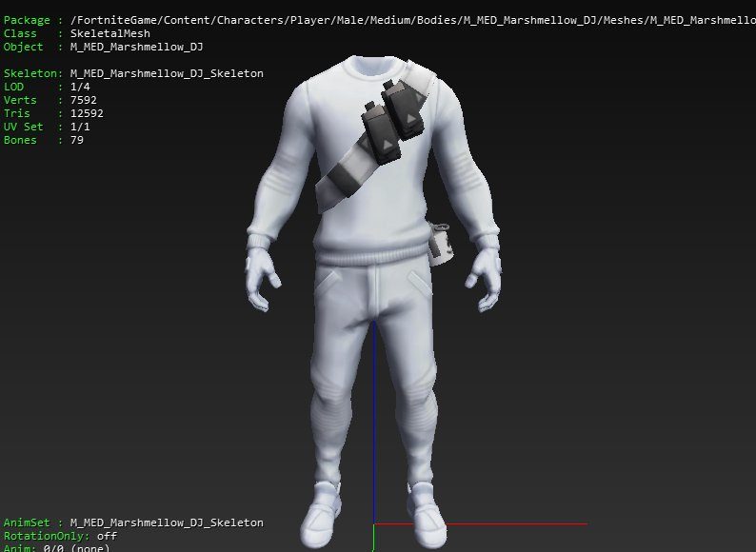
Task: Click the blue Z axis line
Action: 374,422
